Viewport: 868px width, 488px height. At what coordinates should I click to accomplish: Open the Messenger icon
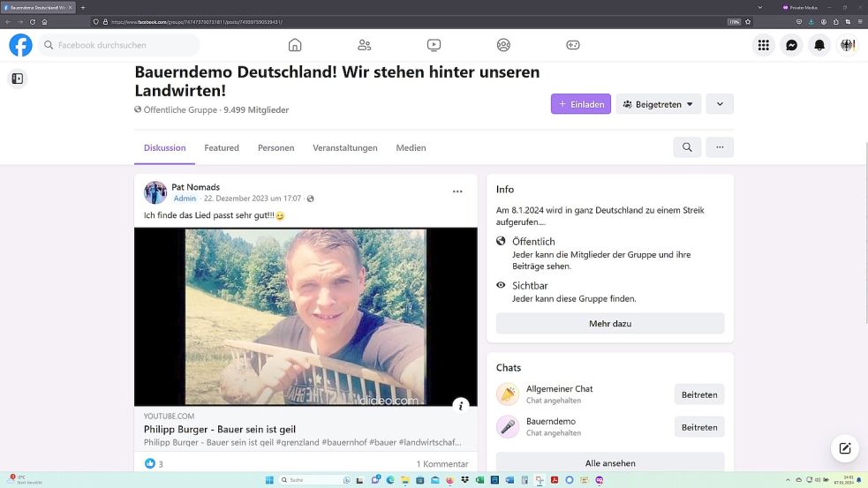[x=791, y=45]
